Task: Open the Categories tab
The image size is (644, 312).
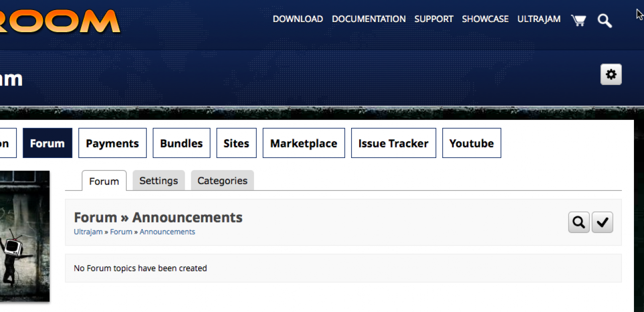Action: point(222,181)
